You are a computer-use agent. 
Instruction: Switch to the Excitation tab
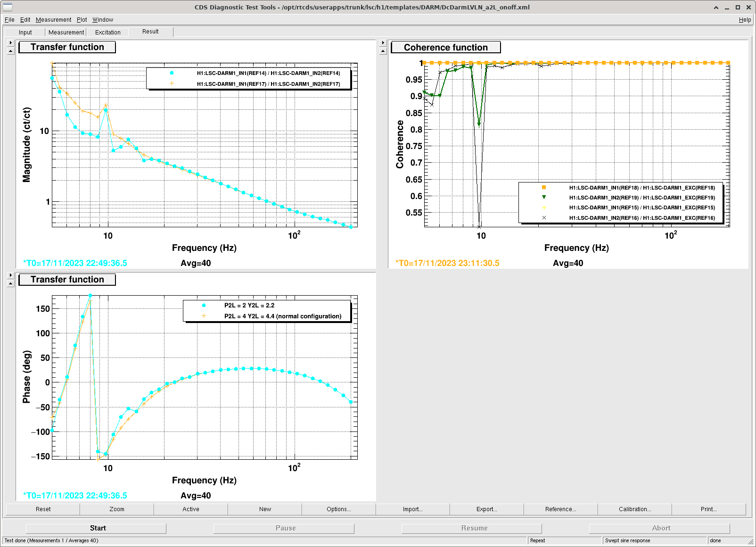[x=108, y=33]
